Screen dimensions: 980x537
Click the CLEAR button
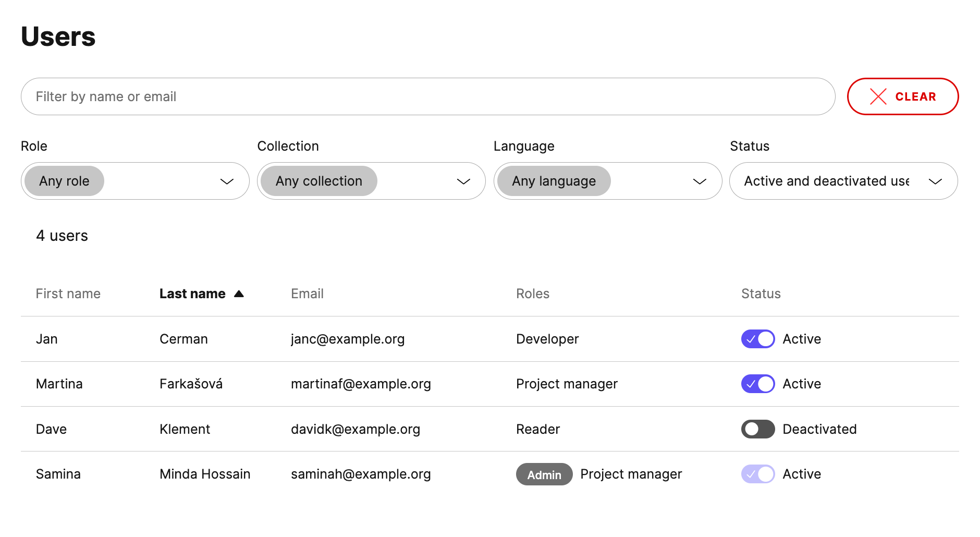click(x=903, y=96)
